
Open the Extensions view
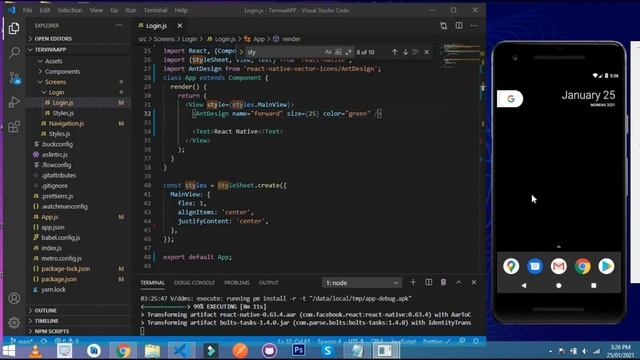click(x=14, y=127)
